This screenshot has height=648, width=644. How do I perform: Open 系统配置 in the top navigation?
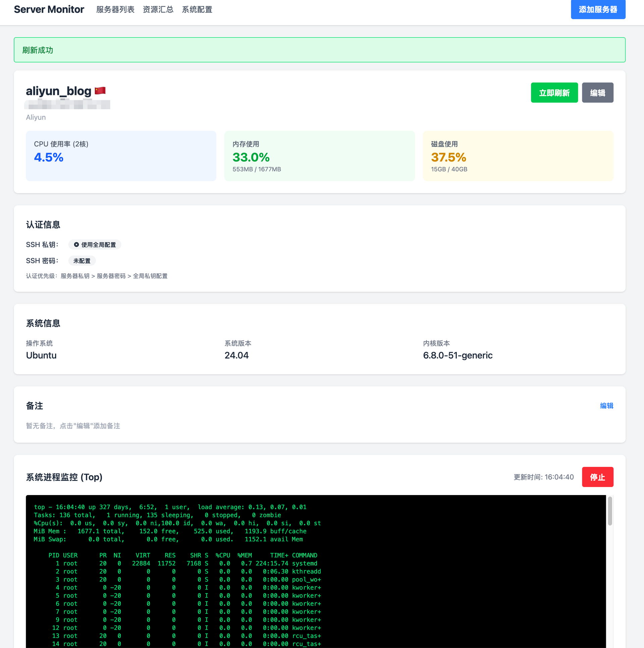pos(197,9)
